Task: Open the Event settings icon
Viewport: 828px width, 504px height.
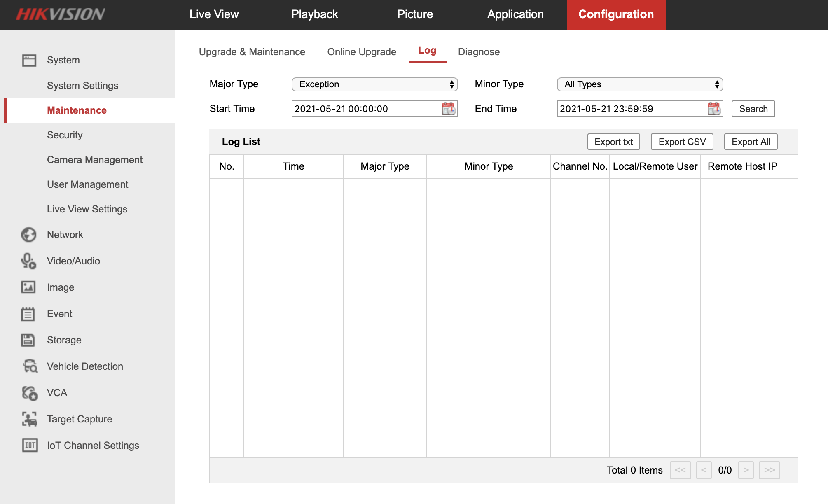Action: click(x=29, y=314)
